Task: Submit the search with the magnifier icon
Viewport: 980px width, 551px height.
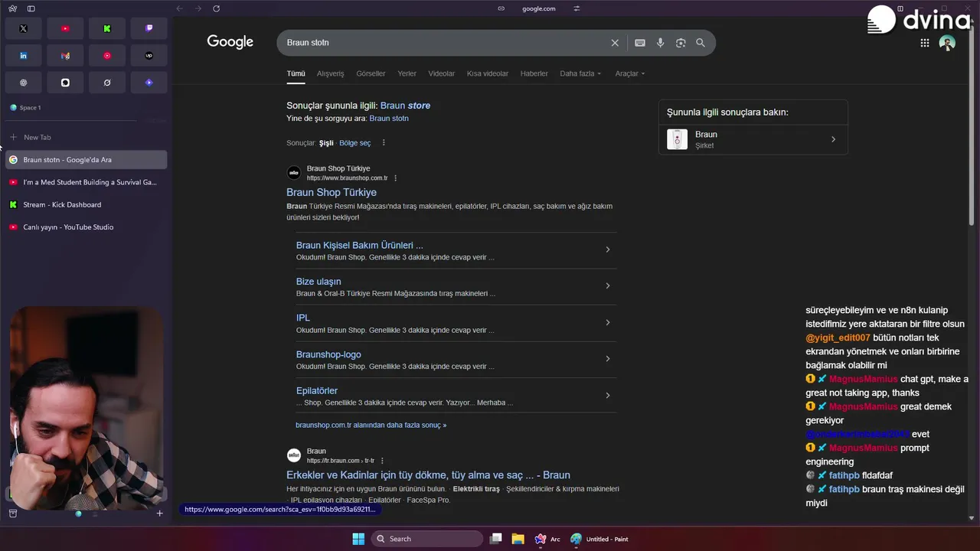Action: pyautogui.click(x=701, y=43)
